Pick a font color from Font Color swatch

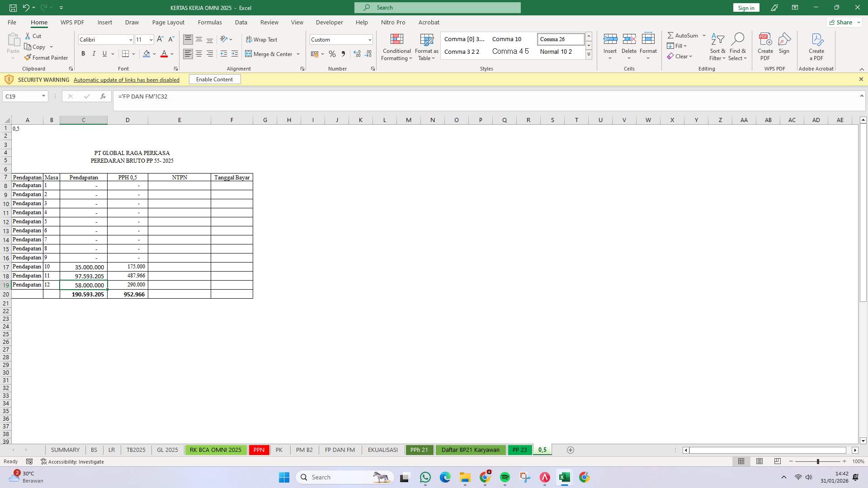[x=164, y=54]
